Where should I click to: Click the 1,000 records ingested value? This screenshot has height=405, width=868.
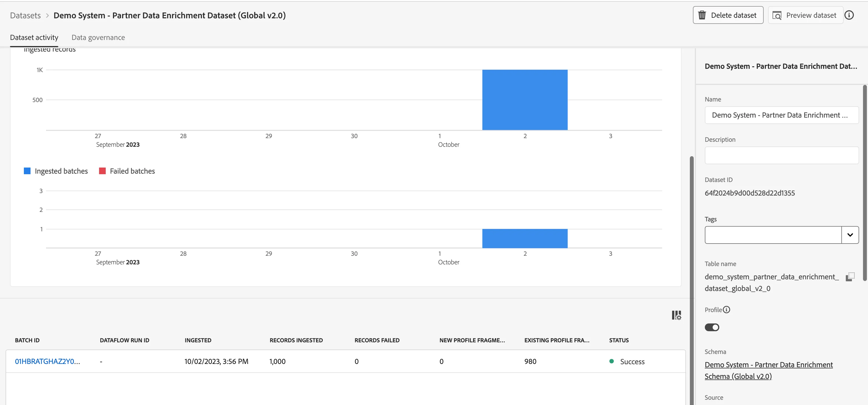coord(277,361)
